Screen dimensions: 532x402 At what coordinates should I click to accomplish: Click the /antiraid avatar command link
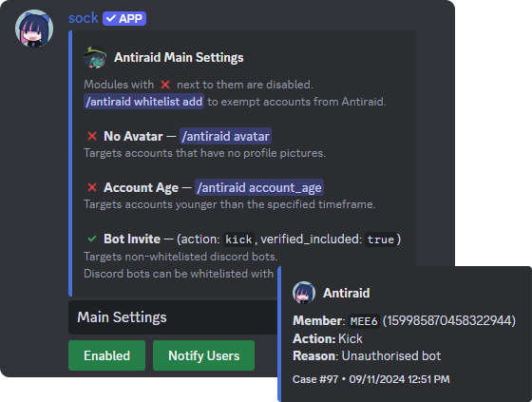225,136
